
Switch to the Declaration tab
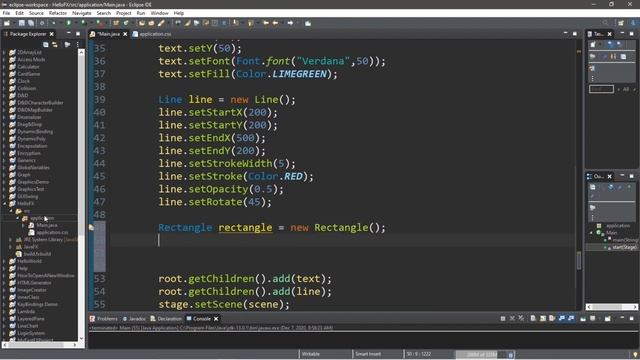(x=166, y=319)
